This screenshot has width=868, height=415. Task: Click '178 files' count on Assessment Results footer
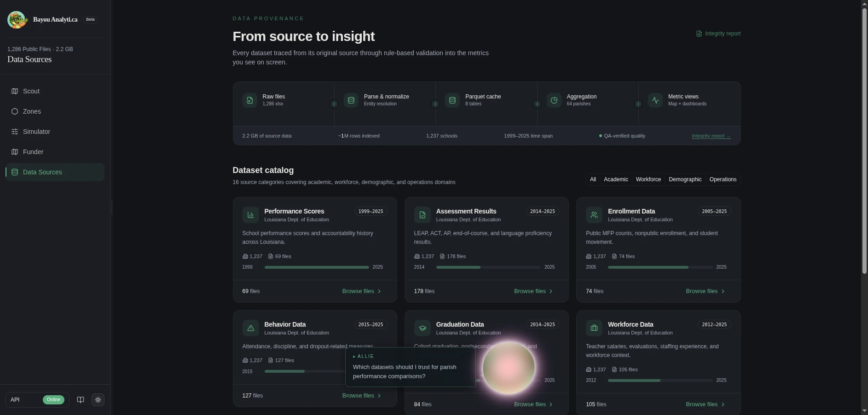424,291
